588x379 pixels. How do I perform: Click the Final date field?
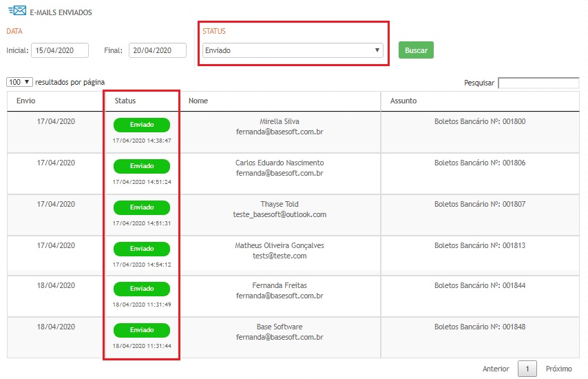157,50
